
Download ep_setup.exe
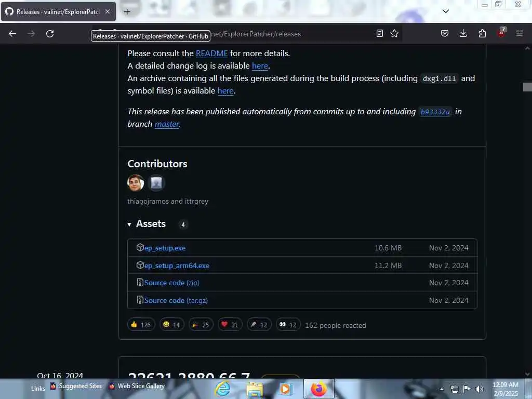point(165,248)
